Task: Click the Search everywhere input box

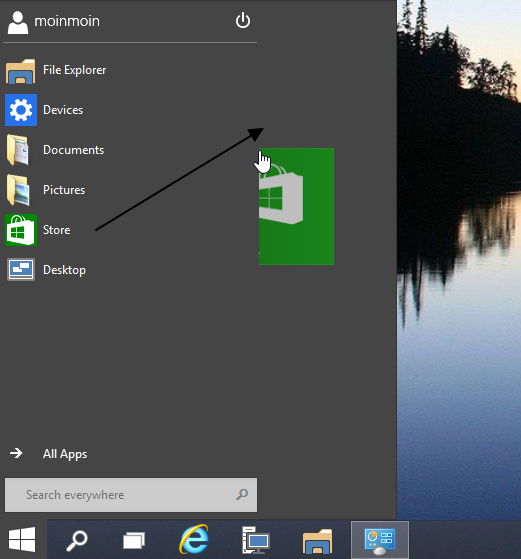Action: click(131, 495)
